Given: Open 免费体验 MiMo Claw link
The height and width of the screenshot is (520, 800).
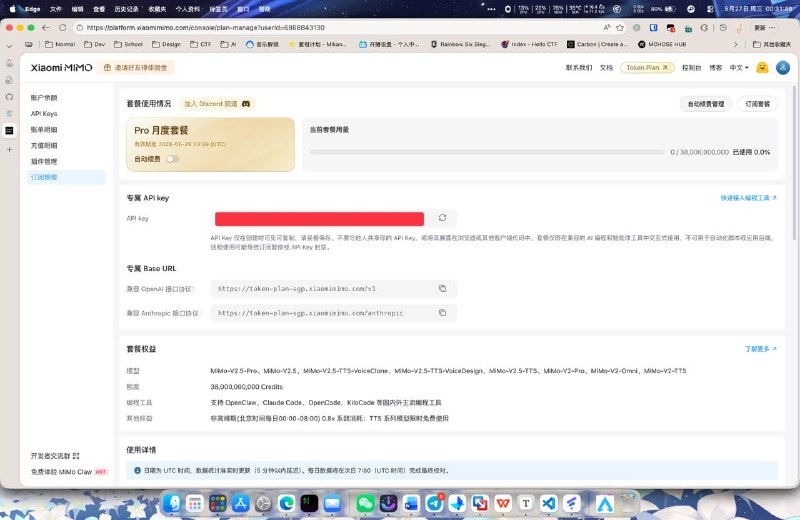Looking at the screenshot, I should (x=69, y=472).
